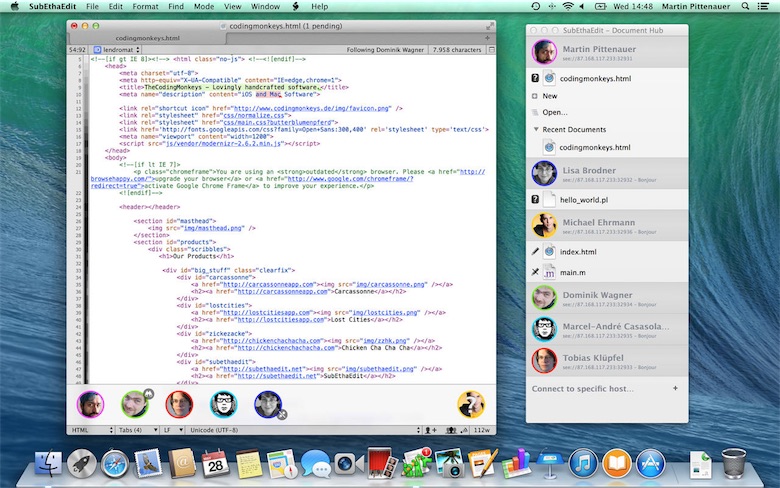This screenshot has width=780, height=488.
Task: Open the Mode menu
Action: point(203,6)
